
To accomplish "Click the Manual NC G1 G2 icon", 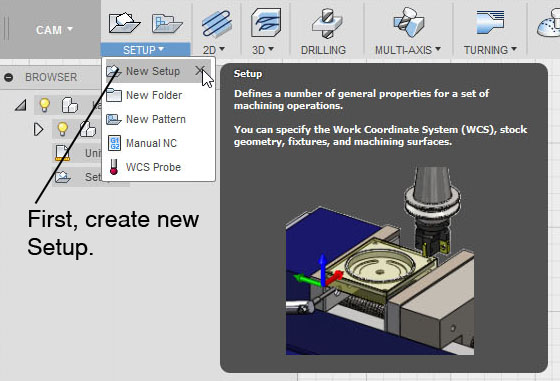I will coord(114,143).
